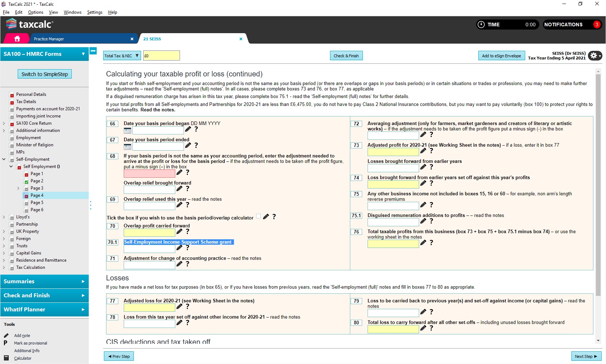606x364 pixels.
Task: Open the SA100 – HMRC Forms dropdown
Action: [x=44, y=54]
